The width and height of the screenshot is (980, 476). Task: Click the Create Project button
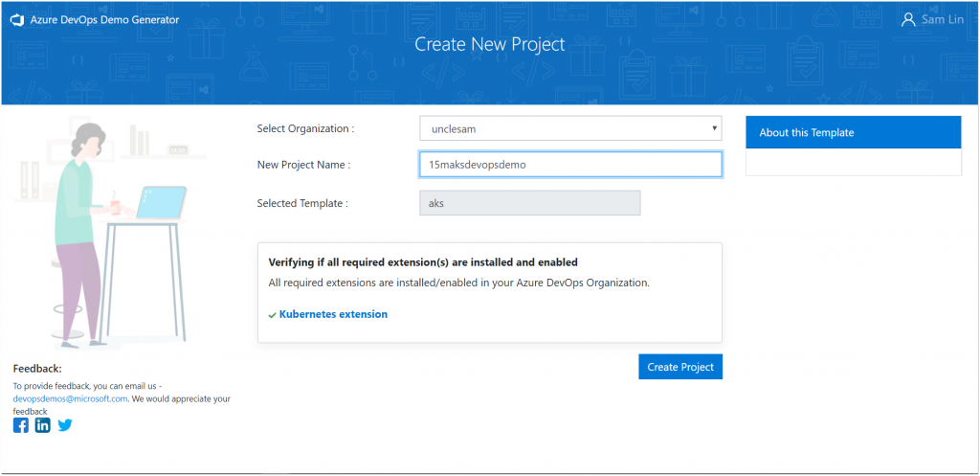pos(680,367)
